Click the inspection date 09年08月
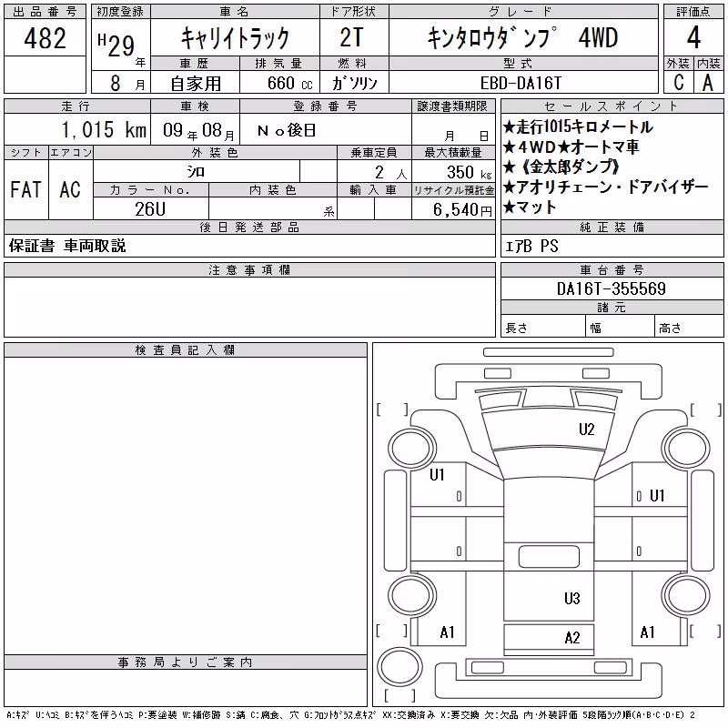 (x=198, y=130)
